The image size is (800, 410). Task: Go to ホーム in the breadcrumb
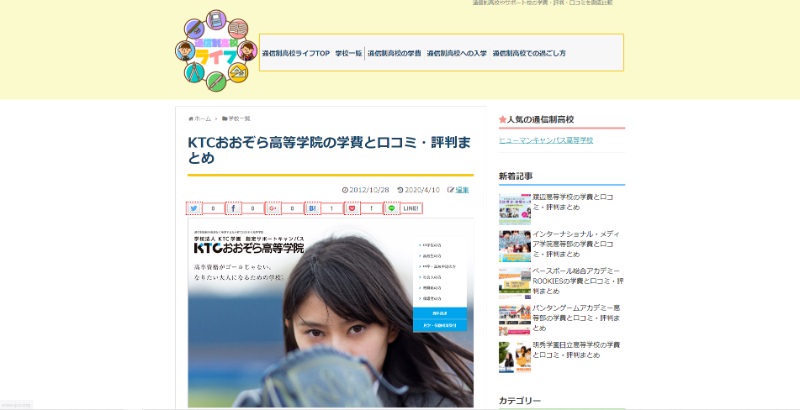click(203, 119)
